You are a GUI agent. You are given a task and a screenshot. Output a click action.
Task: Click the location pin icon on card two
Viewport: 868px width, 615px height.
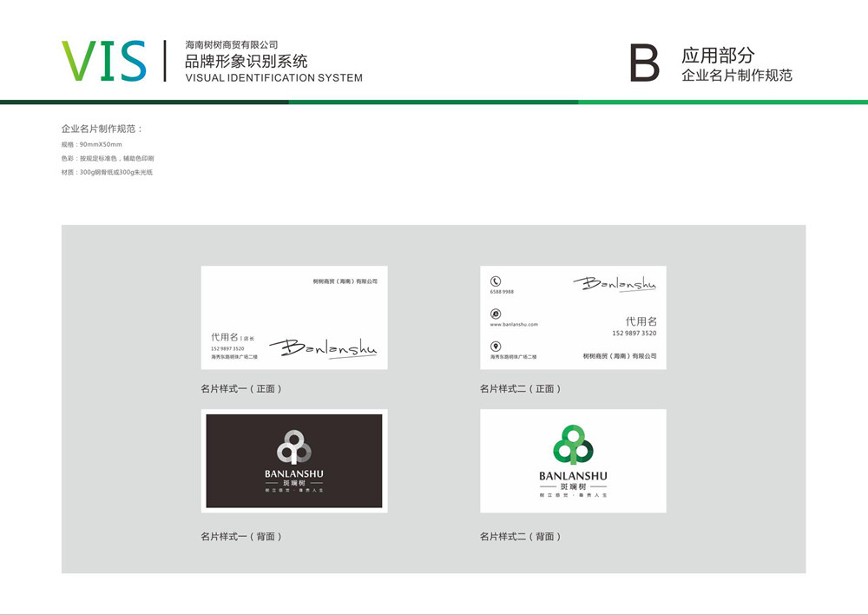[496, 347]
